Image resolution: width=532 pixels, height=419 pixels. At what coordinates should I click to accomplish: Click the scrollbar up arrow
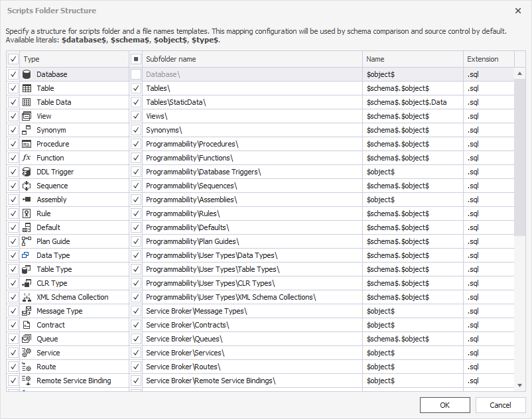520,73
